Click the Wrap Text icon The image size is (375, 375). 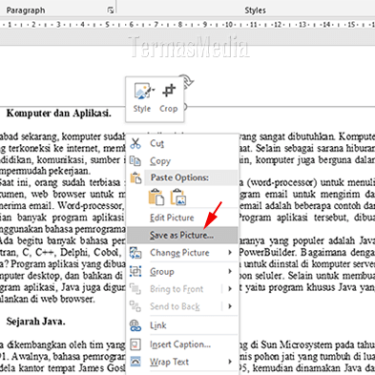tap(135, 362)
